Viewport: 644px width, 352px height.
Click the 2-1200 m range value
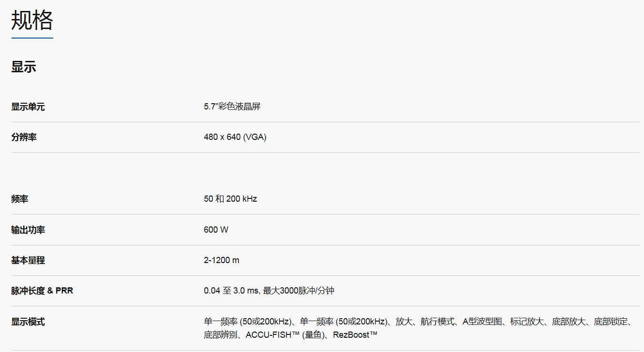point(221,260)
